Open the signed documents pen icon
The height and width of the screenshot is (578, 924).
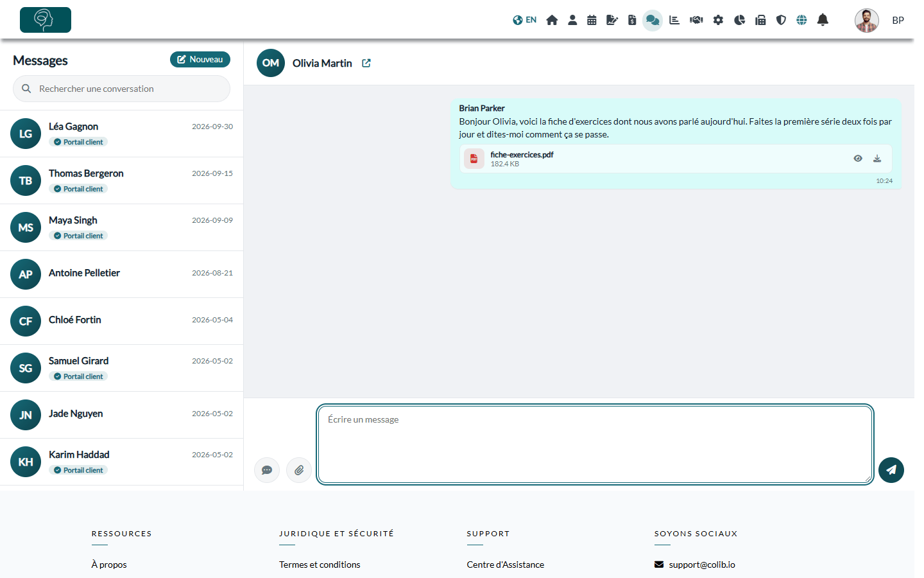tap(612, 20)
